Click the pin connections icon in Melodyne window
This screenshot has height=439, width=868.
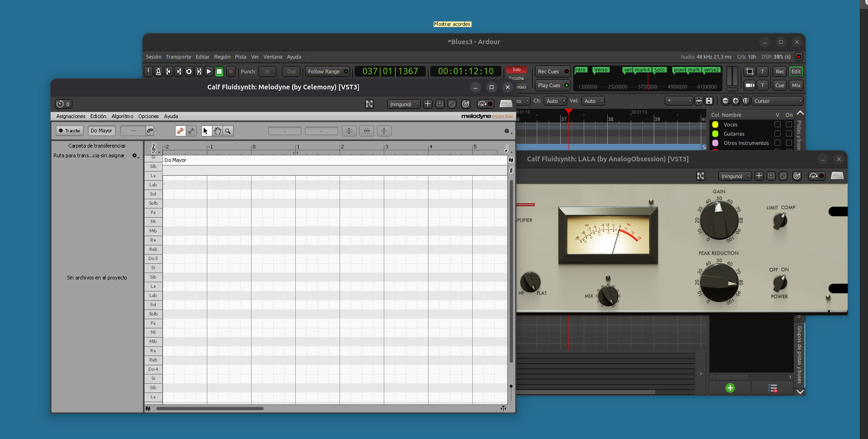tap(369, 104)
